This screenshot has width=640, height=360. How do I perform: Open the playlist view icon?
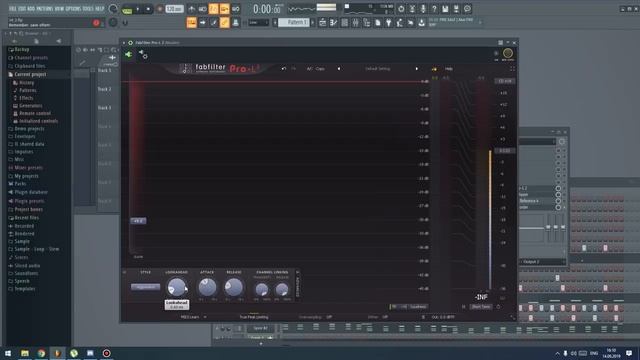click(322, 22)
